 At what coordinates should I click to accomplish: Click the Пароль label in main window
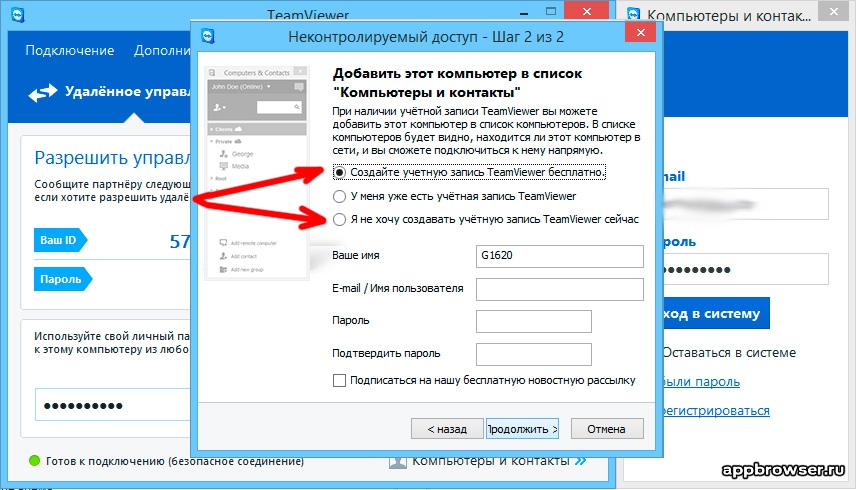point(61,279)
